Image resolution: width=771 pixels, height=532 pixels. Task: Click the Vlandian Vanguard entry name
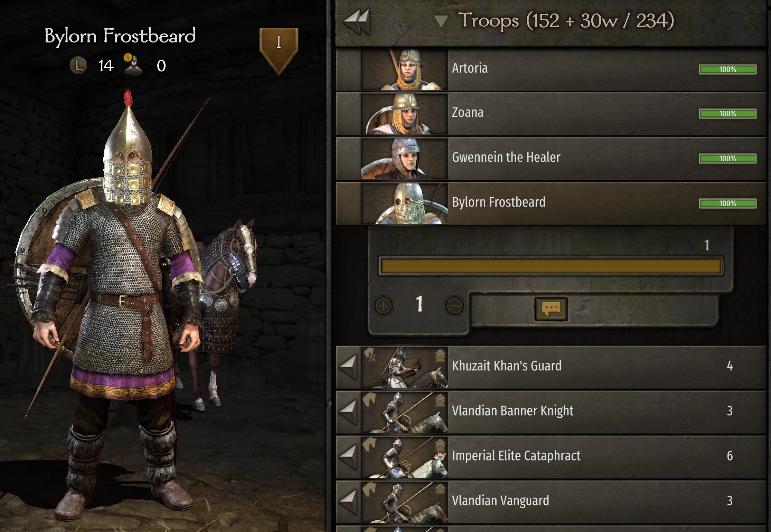(500, 501)
